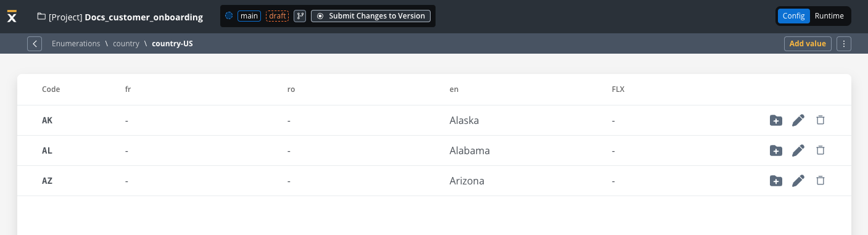Add child enumeration for Alaska row
This screenshot has height=235, width=868.
tap(776, 120)
